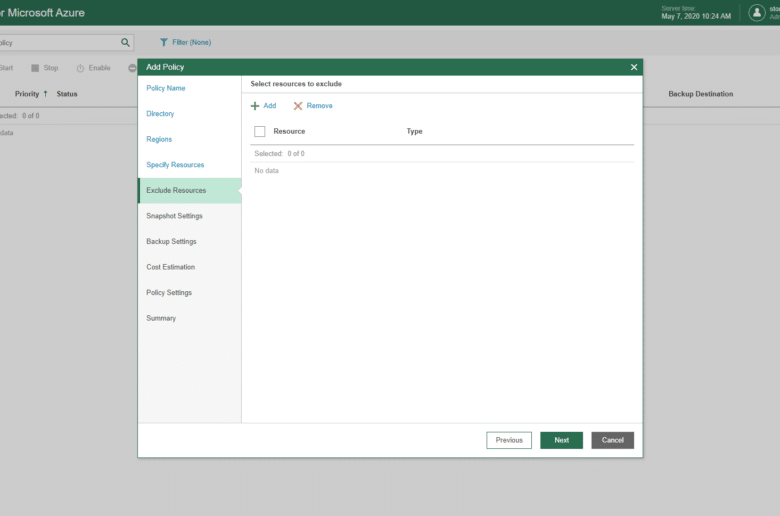The width and height of the screenshot is (780, 516).
Task: Click the Previous button
Action: (509, 440)
